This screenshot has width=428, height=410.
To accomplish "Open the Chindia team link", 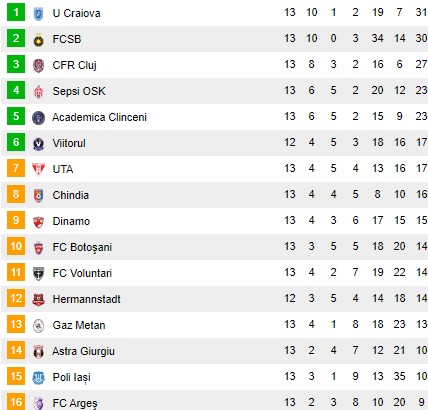I will 71,195.
